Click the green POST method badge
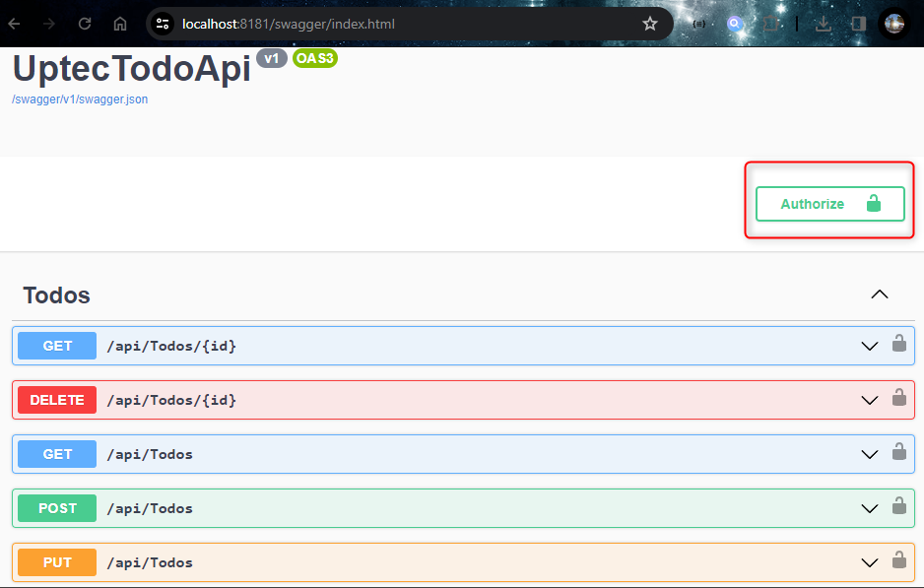 tap(57, 508)
